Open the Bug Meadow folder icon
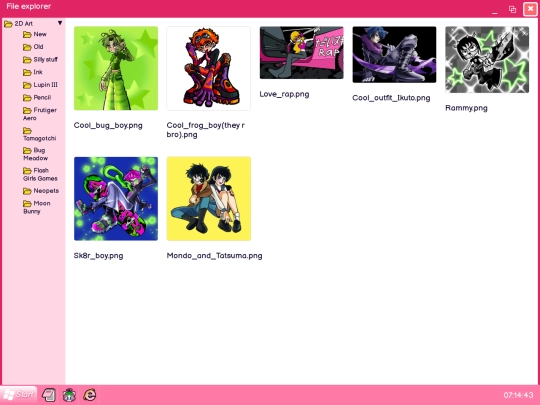This screenshot has height=405, width=540. pyautogui.click(x=27, y=150)
